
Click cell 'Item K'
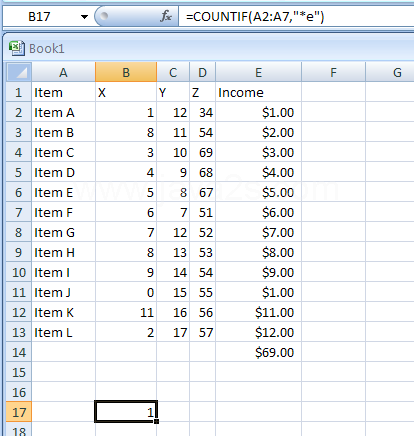pyautogui.click(x=63, y=312)
